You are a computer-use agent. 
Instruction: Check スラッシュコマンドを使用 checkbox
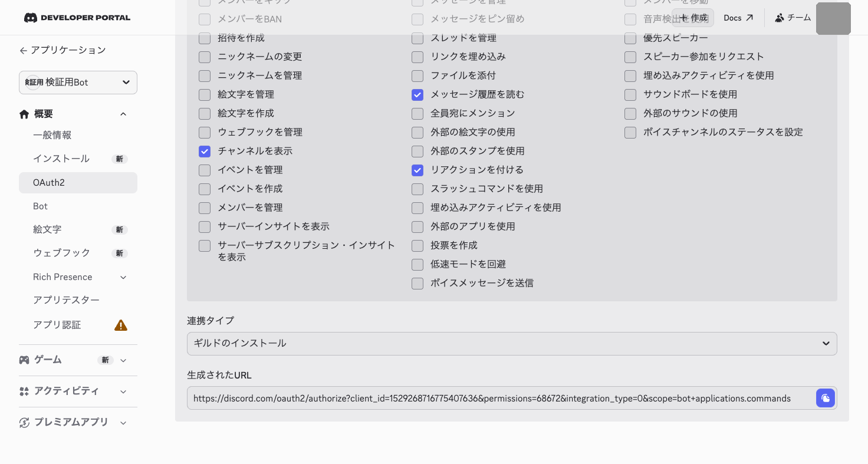pos(417,189)
